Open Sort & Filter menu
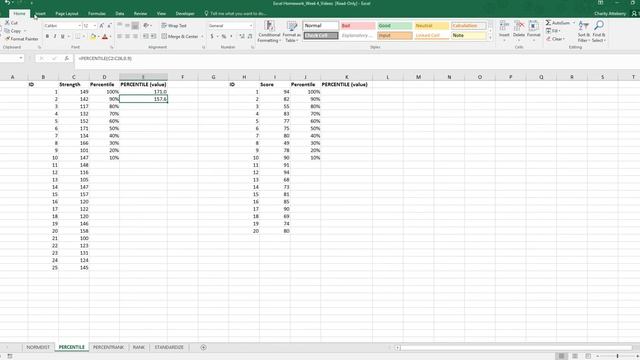Image resolution: width=640 pixels, height=360 pixels. (x=583, y=31)
